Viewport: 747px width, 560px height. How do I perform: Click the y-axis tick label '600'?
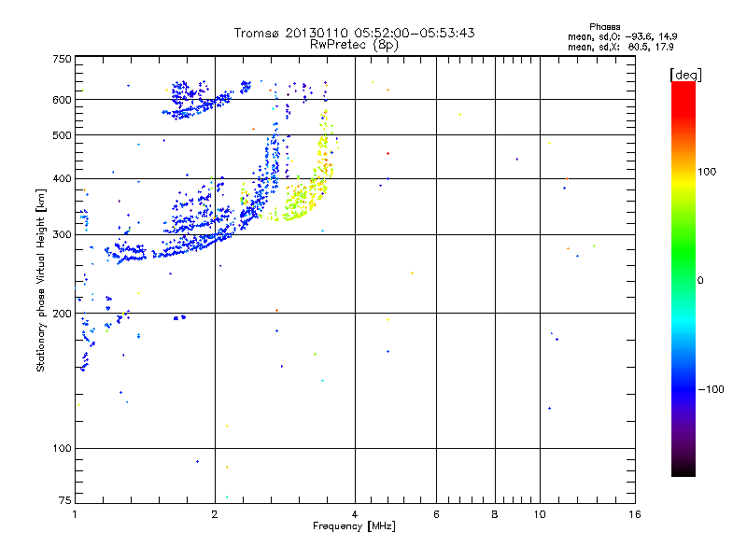coord(62,100)
